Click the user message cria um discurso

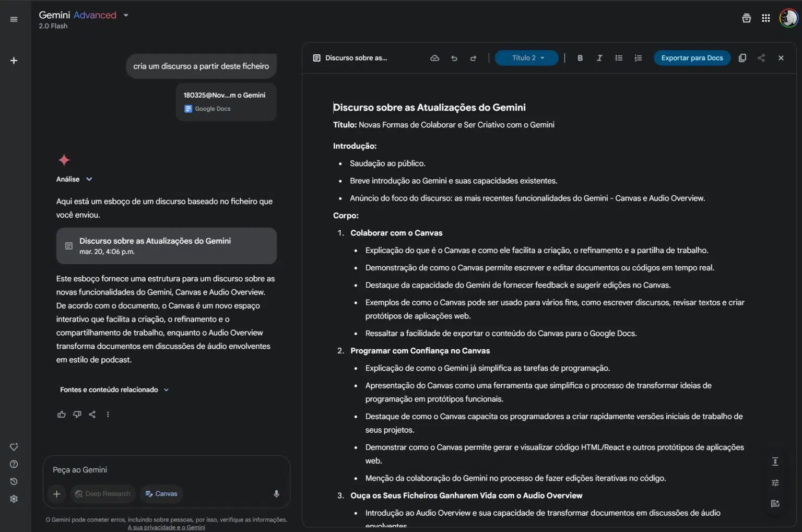pyautogui.click(x=201, y=66)
